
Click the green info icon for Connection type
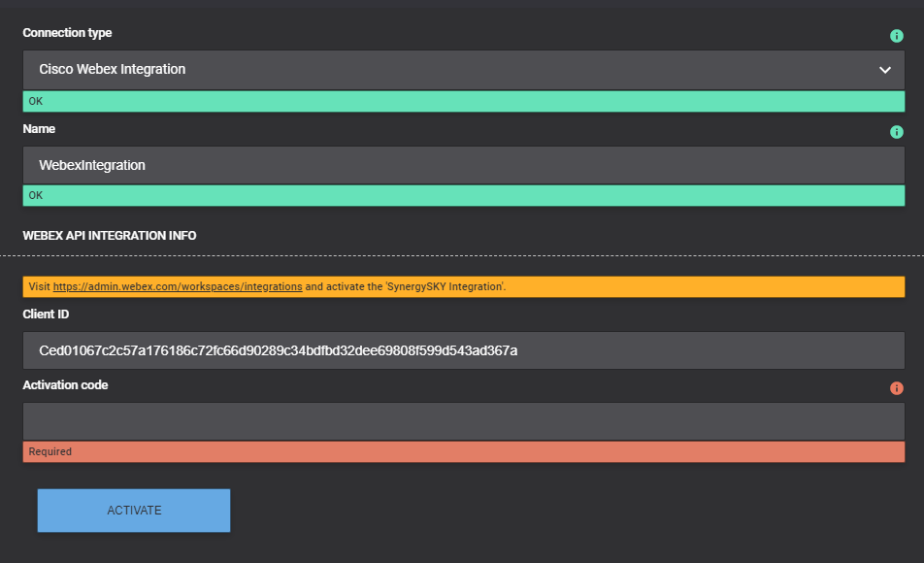896,36
